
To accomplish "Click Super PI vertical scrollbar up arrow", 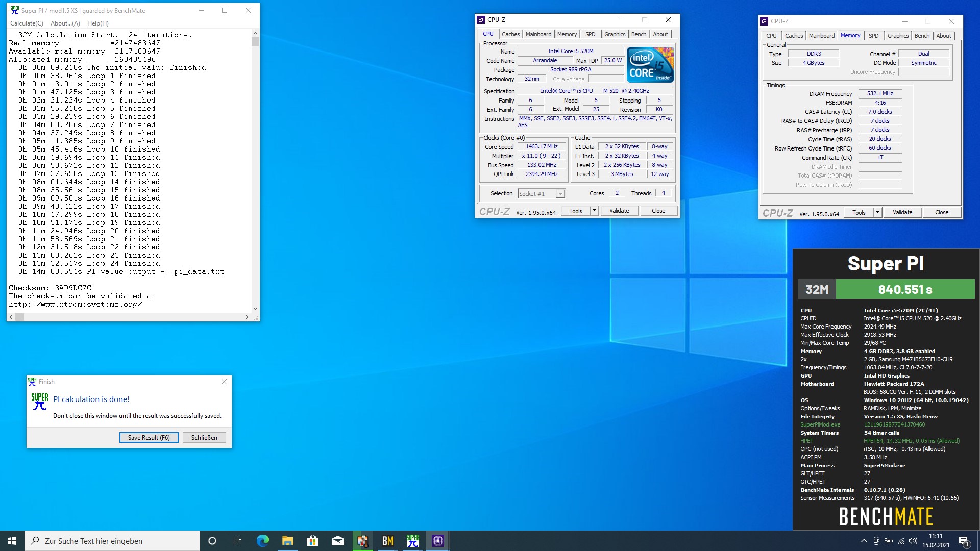I will [255, 33].
